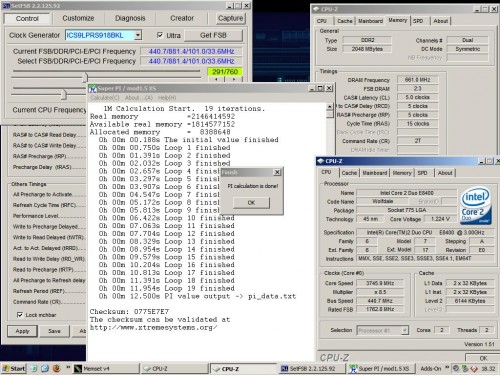
Task: Switch to CPU tab in upper CPU-Z window
Action: pyautogui.click(x=322, y=21)
